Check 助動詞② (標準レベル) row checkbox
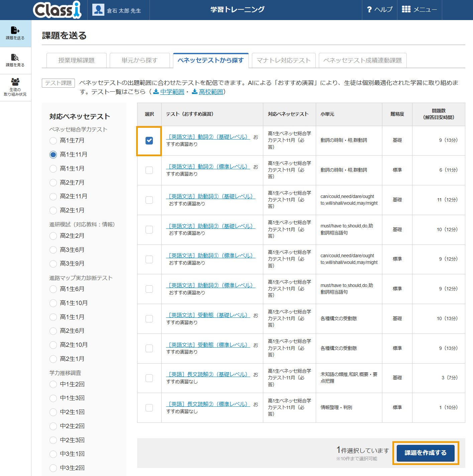The image size is (473, 476). [149, 289]
